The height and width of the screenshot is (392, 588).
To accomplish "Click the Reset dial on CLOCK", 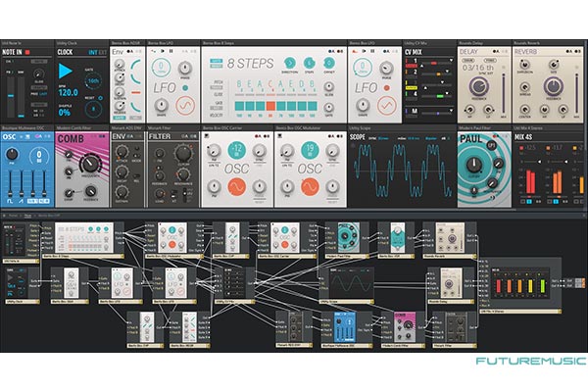I will (x=93, y=109).
